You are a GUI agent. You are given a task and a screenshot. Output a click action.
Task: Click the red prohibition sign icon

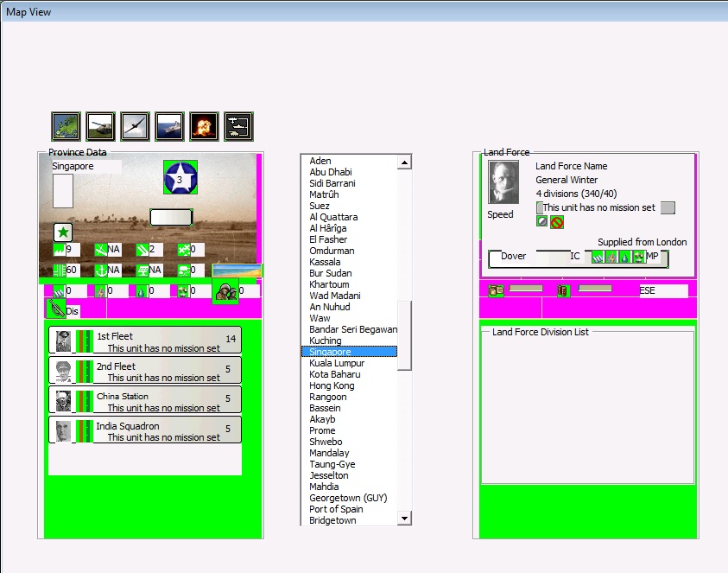tap(557, 222)
